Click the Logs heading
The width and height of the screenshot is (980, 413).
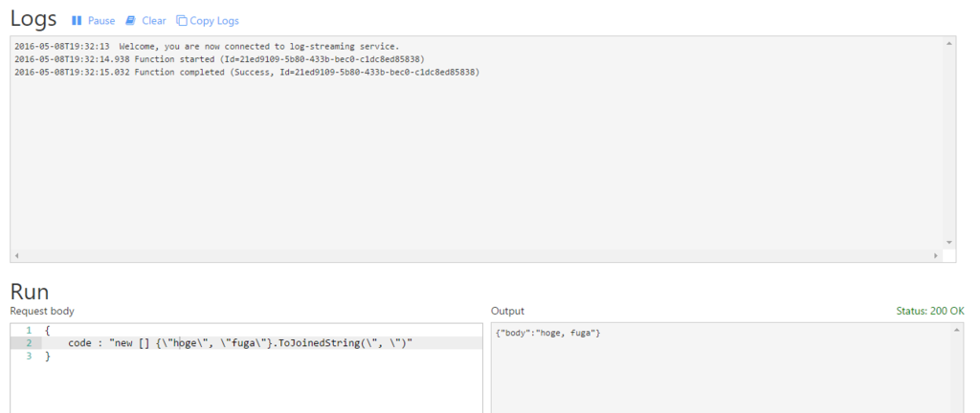[x=33, y=19]
